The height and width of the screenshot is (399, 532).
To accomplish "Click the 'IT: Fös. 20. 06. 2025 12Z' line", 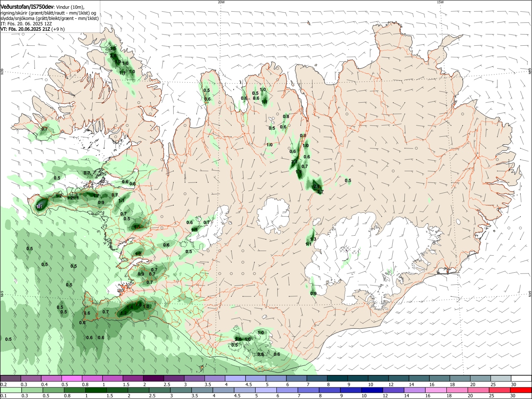I will pyautogui.click(x=26, y=24).
